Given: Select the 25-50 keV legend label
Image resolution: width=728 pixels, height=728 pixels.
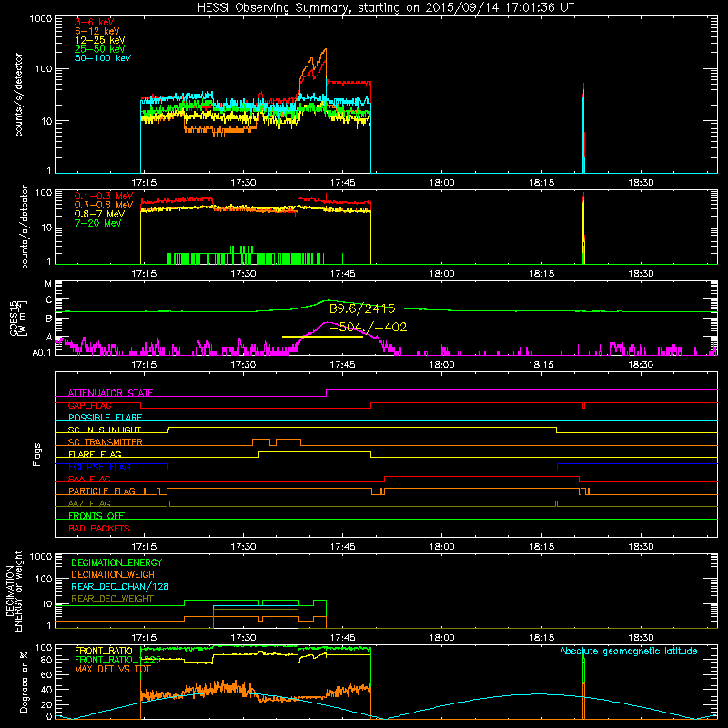Looking at the screenshot, I should pyautogui.click(x=100, y=49).
